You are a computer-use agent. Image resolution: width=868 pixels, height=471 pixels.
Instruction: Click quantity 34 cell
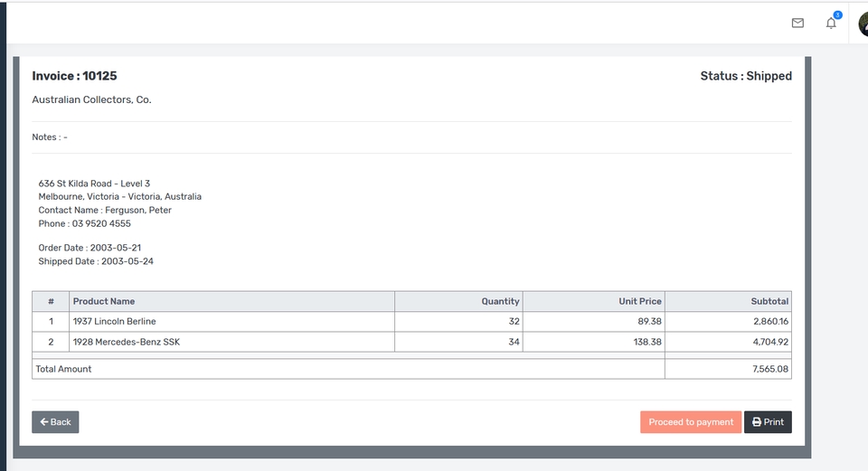(x=459, y=342)
